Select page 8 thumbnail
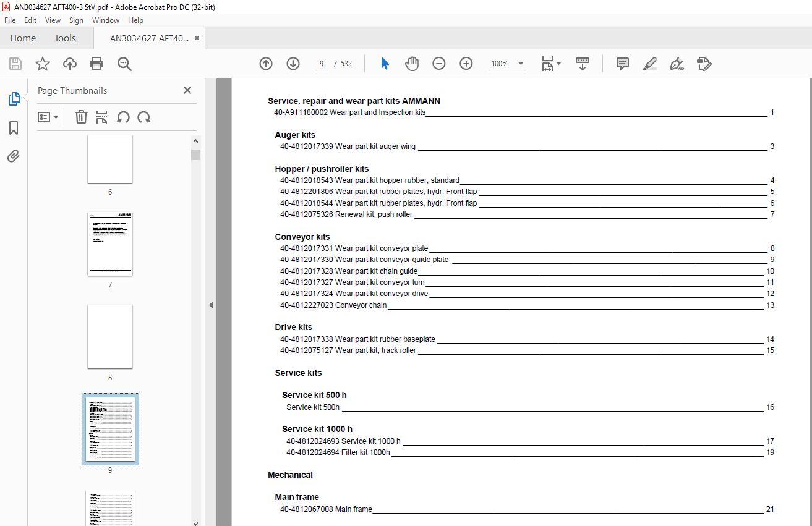Screen dimensions: 812x526 (110, 336)
